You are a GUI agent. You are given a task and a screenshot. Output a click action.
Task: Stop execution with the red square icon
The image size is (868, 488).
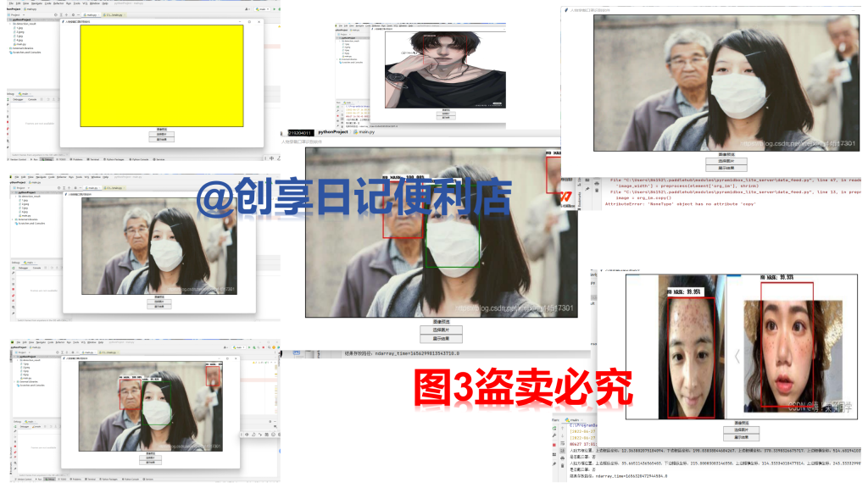click(x=8, y=122)
